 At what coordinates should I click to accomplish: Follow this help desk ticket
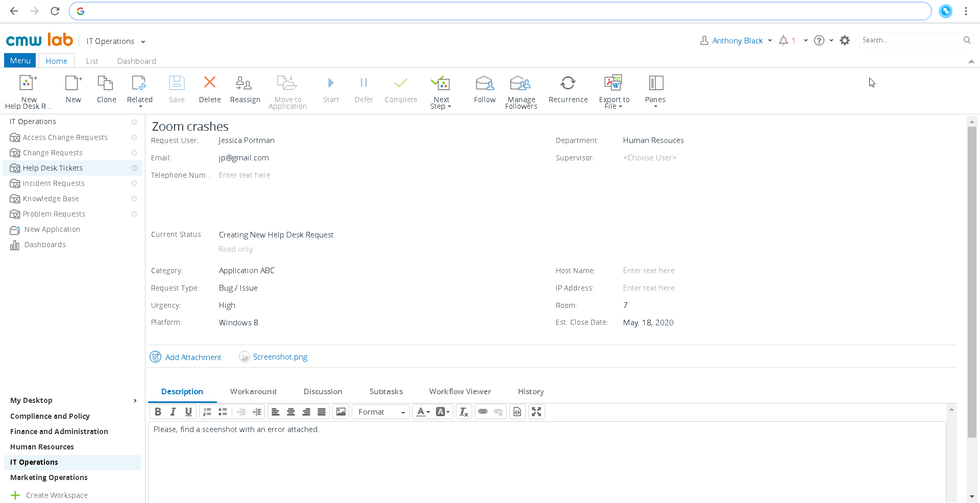click(x=484, y=90)
